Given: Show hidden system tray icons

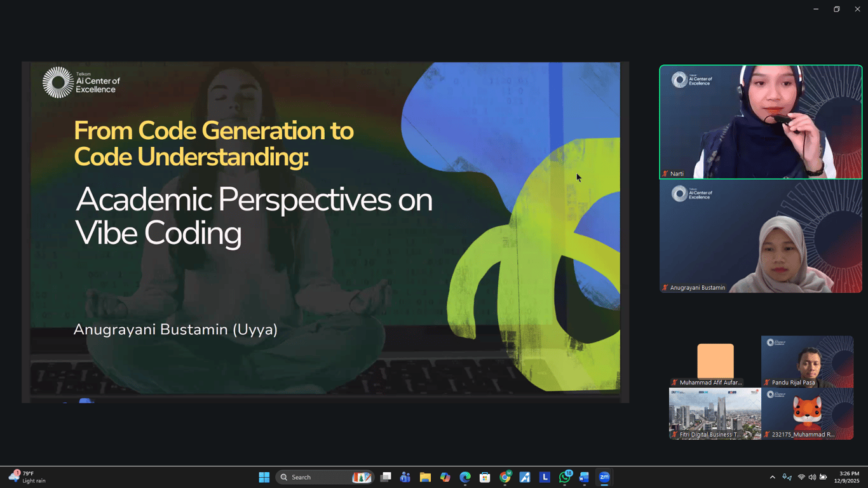Looking at the screenshot, I should point(773,477).
